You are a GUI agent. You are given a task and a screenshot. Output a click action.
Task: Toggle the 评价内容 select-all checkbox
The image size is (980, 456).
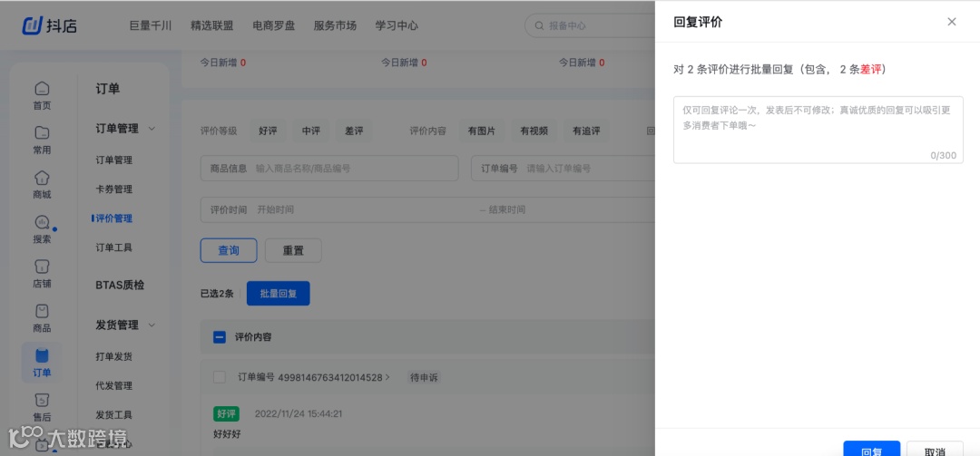point(220,337)
